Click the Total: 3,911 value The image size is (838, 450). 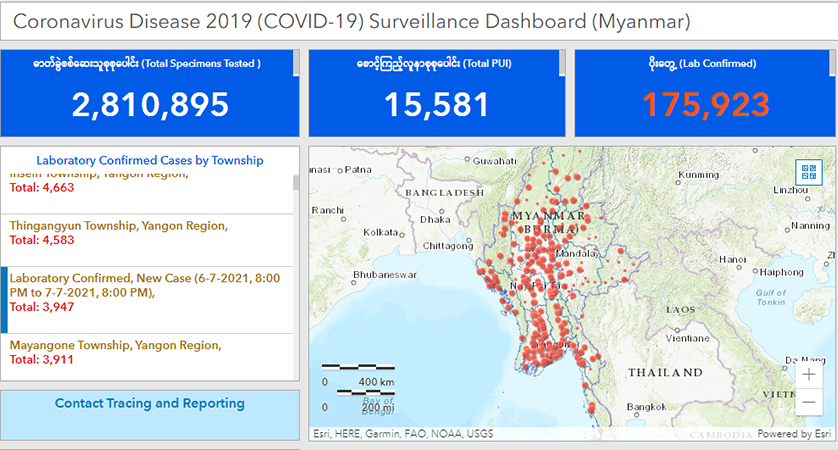click(x=42, y=360)
